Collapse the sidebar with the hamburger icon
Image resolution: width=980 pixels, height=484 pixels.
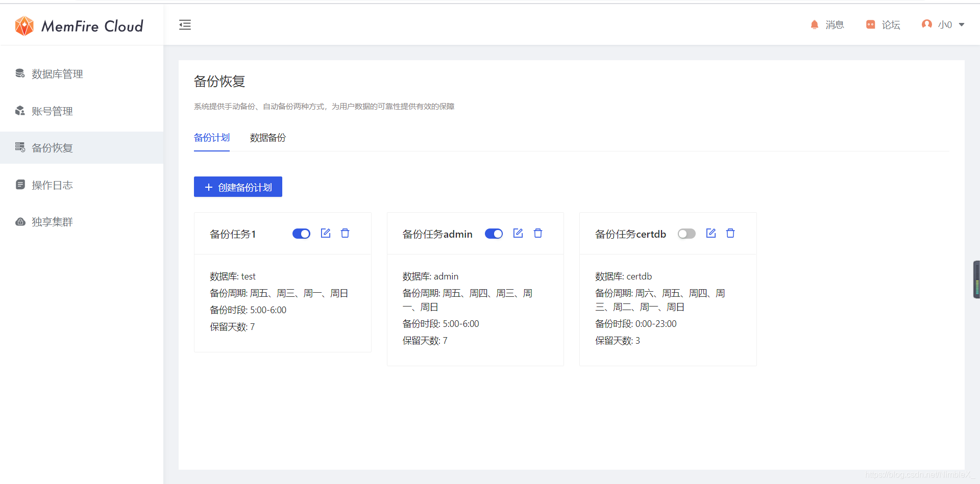pyautogui.click(x=185, y=24)
